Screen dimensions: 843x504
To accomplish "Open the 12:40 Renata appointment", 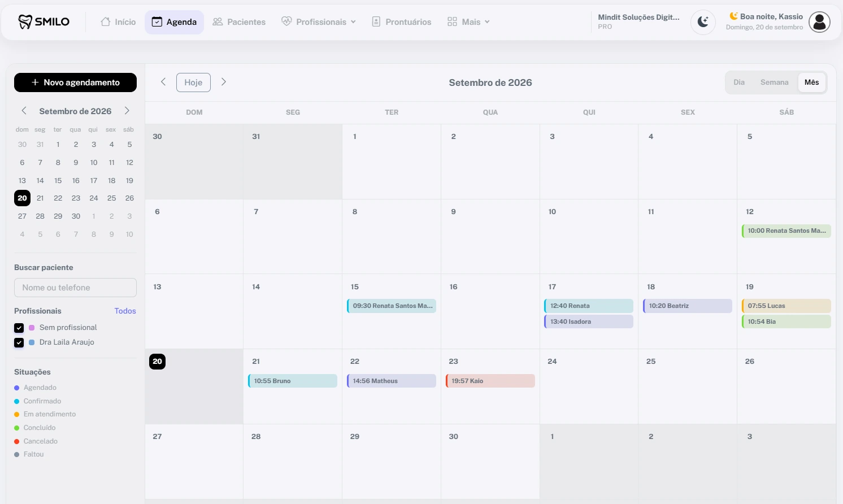I will (x=589, y=306).
